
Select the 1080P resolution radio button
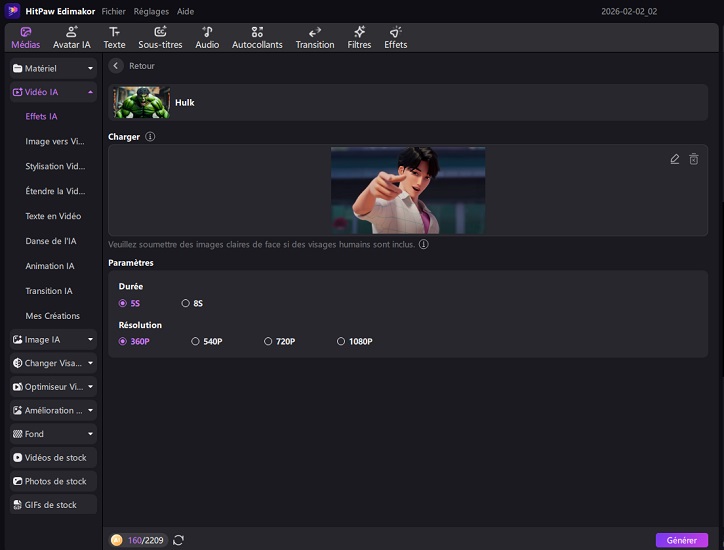(341, 341)
